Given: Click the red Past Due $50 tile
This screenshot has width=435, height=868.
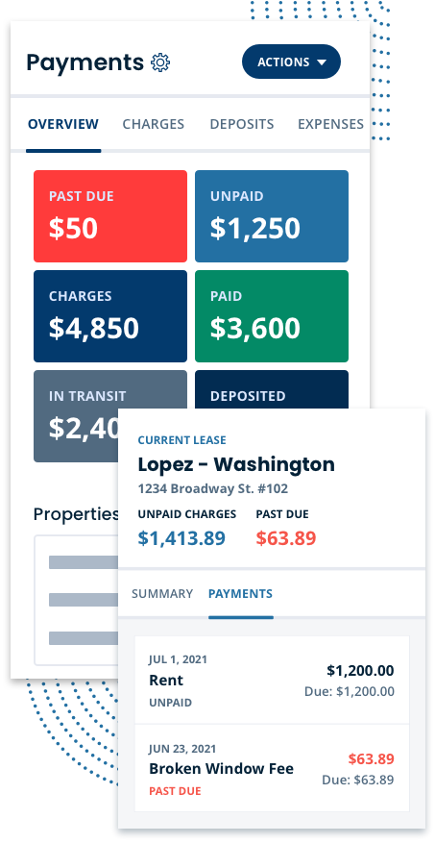Looking at the screenshot, I should 110,216.
